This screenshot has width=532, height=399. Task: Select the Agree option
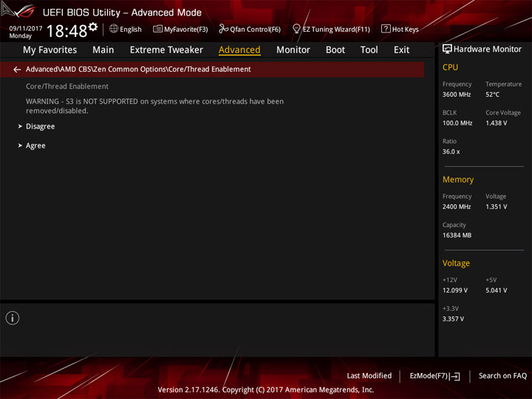pos(35,146)
